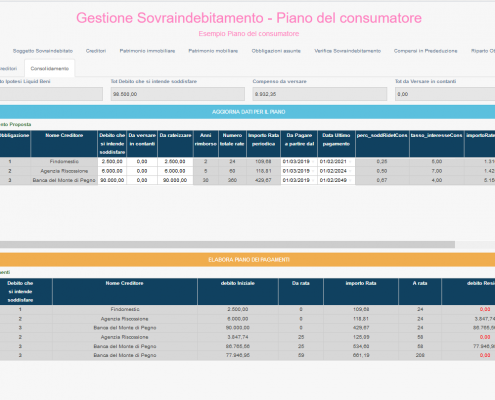495x400 pixels.
Task: Edit Agenzia Riscossione debt cell 6.000,00 in Debito column
Action: 112,171
